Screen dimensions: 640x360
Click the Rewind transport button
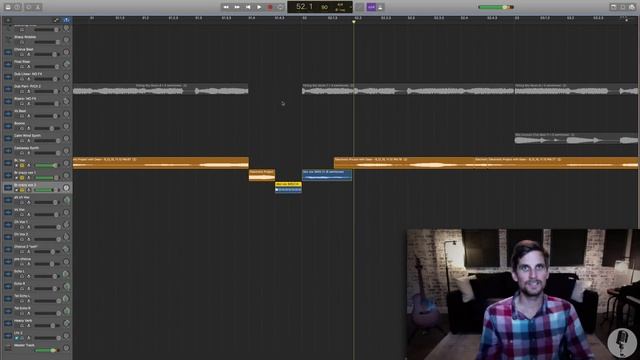pyautogui.click(x=226, y=7)
